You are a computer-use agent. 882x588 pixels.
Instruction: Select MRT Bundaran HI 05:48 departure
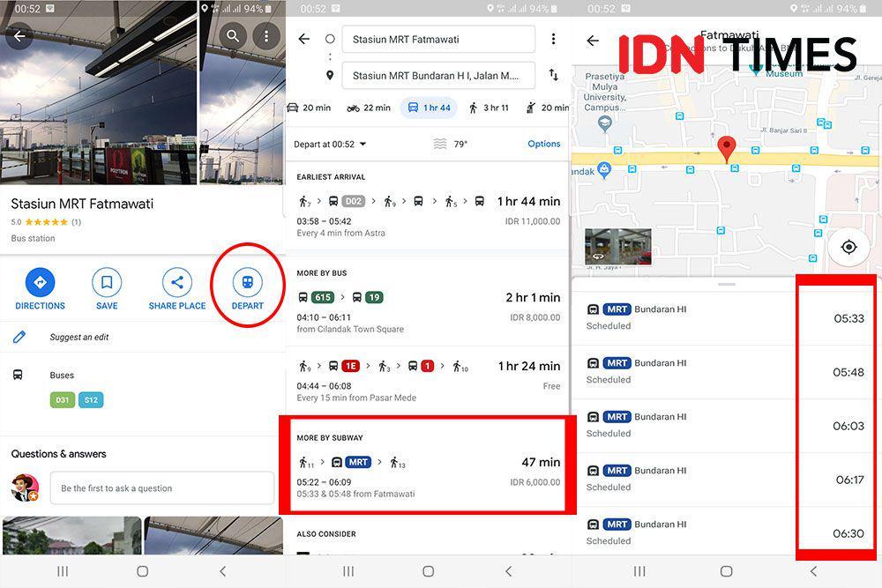click(x=726, y=371)
